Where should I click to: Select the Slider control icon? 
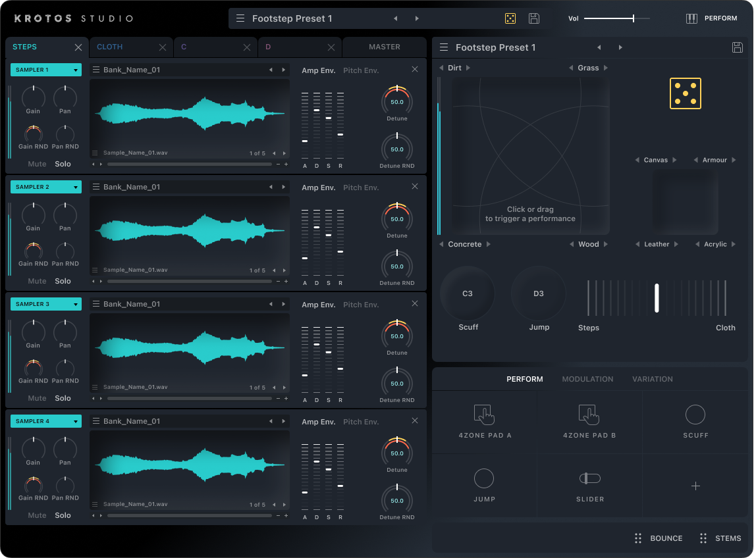(x=589, y=478)
